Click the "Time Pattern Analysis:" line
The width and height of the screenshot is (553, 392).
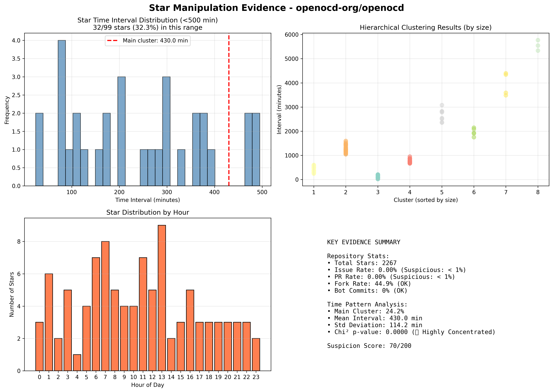(x=367, y=304)
